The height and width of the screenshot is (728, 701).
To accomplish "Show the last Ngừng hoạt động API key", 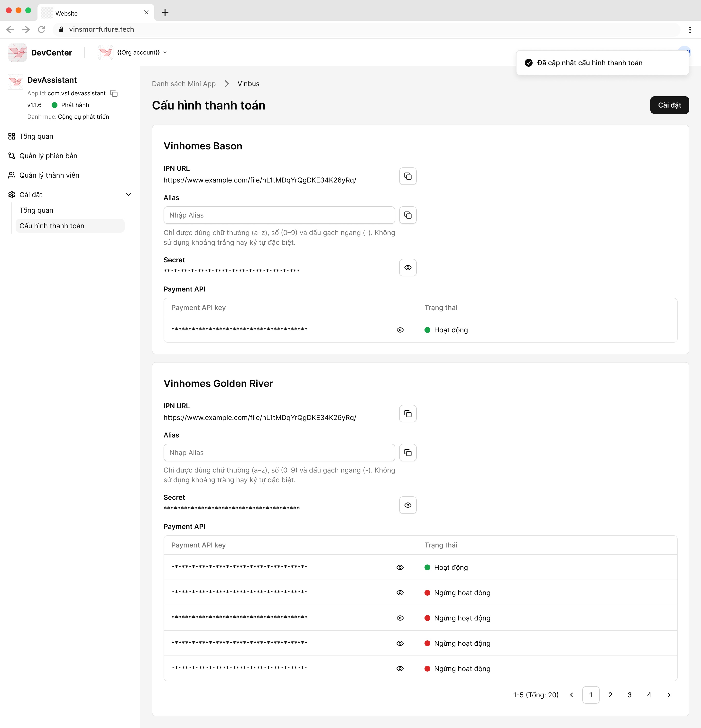I will click(x=400, y=668).
